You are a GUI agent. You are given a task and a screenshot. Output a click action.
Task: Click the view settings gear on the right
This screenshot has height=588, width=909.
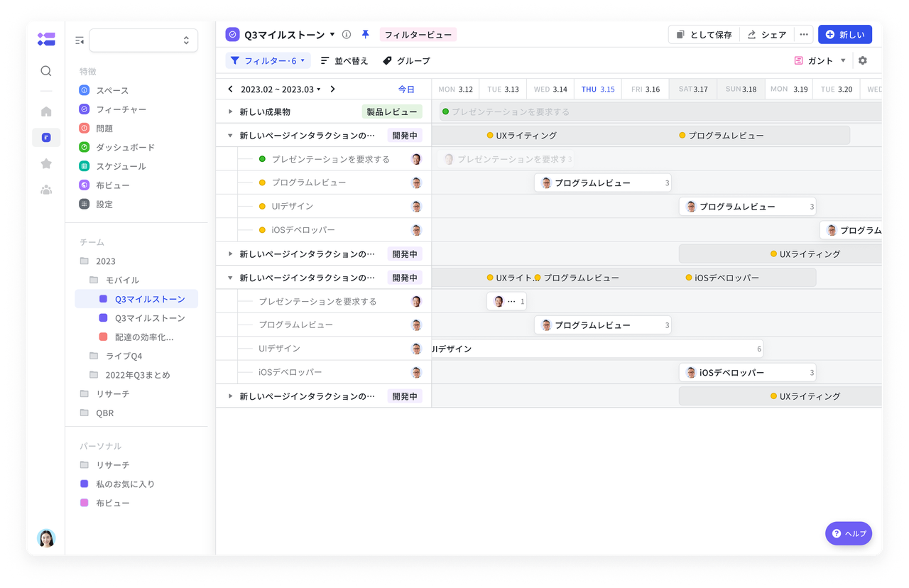(862, 60)
